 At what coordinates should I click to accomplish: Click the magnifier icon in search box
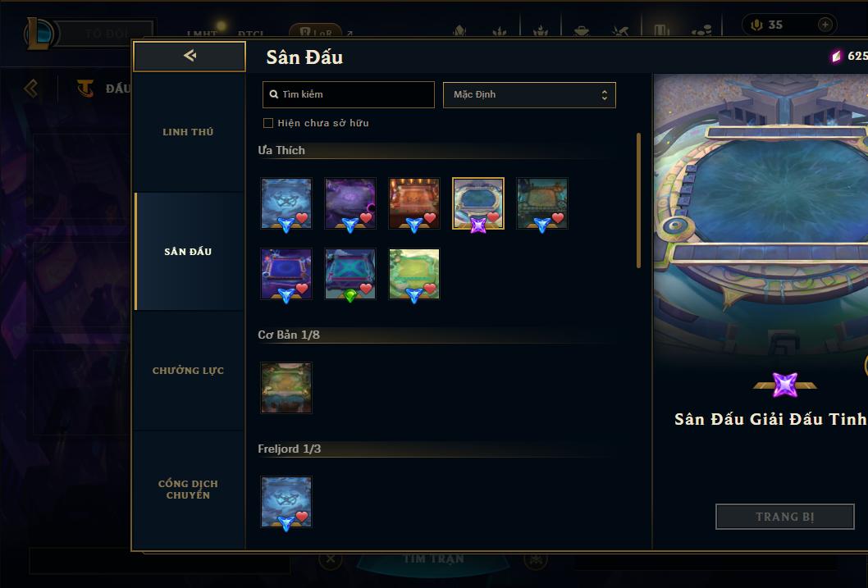pyautogui.click(x=273, y=94)
